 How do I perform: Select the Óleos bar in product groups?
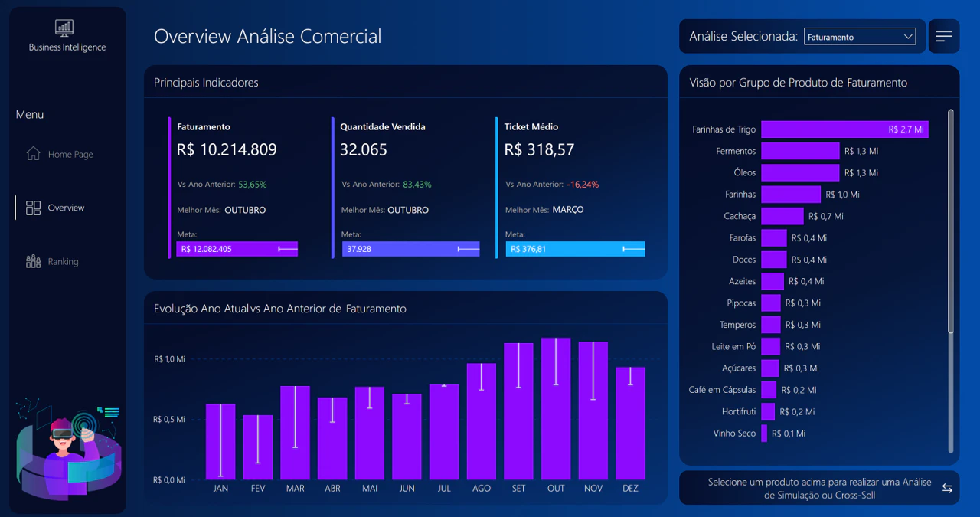tap(800, 172)
